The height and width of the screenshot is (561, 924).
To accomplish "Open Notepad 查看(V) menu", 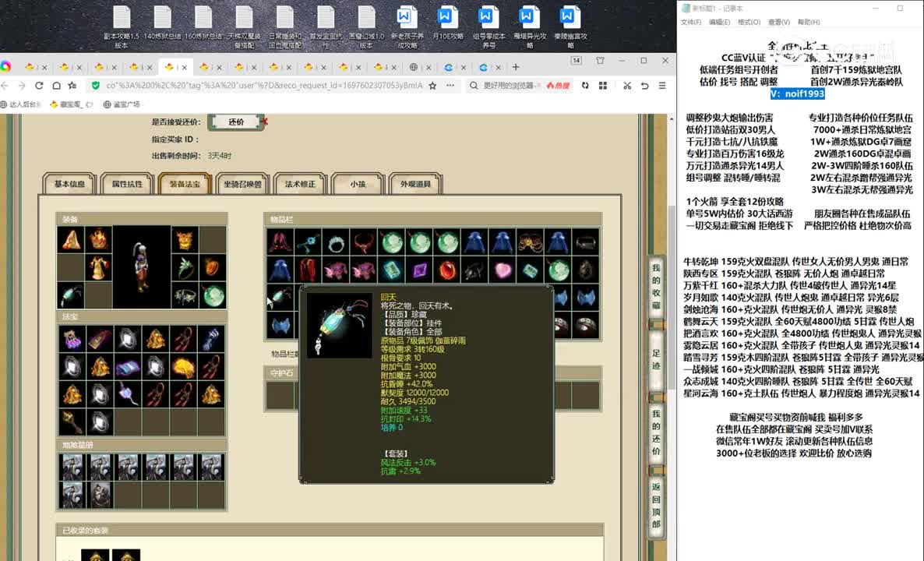I will 778,22.
